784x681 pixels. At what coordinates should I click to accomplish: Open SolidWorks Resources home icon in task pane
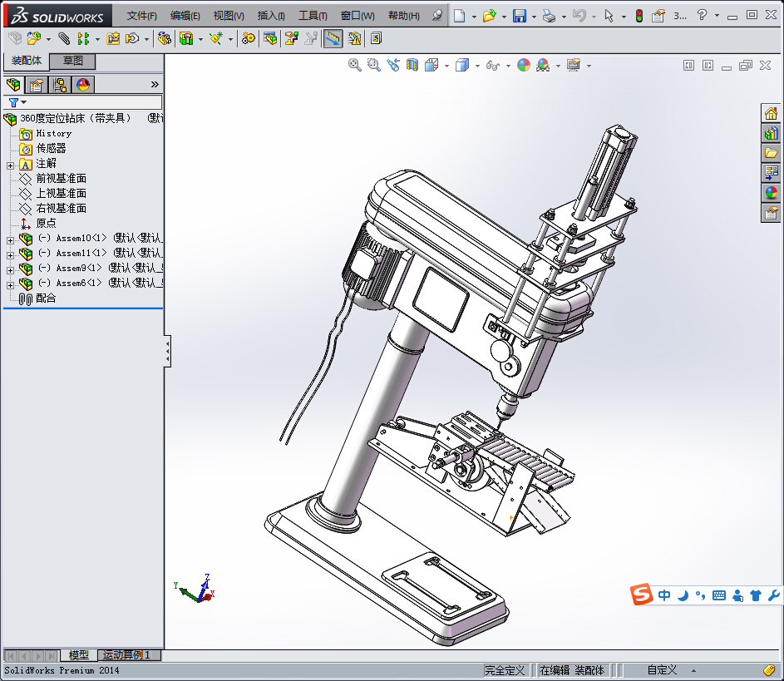771,115
